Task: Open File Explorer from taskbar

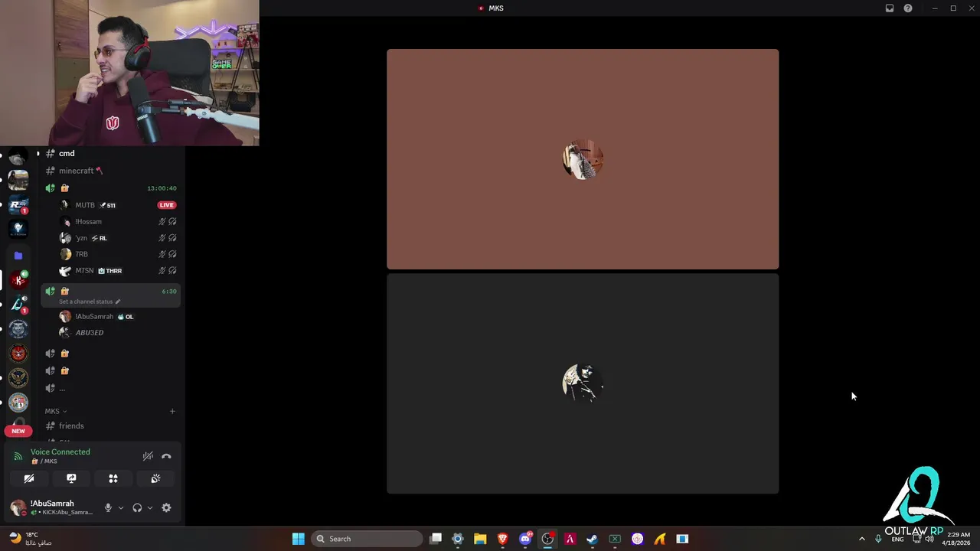Action: point(480,539)
